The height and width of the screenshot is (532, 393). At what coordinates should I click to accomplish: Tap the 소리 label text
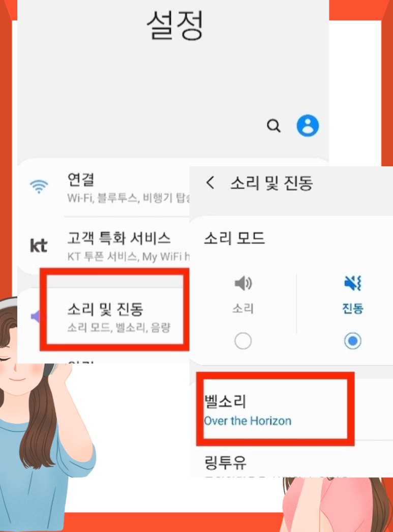(243, 308)
